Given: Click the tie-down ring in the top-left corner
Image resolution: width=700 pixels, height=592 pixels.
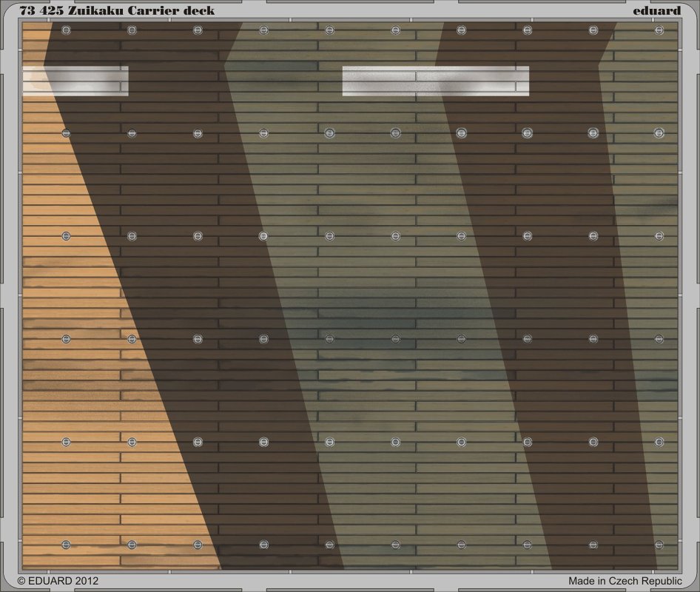Looking at the screenshot, I should (x=66, y=30).
